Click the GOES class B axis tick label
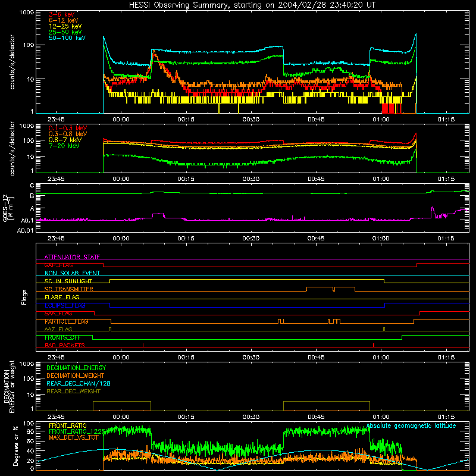The width and height of the screenshot is (476, 476). point(32,196)
